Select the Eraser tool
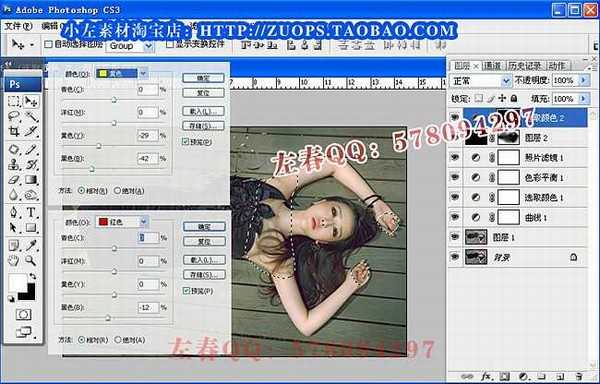 [x=14, y=180]
